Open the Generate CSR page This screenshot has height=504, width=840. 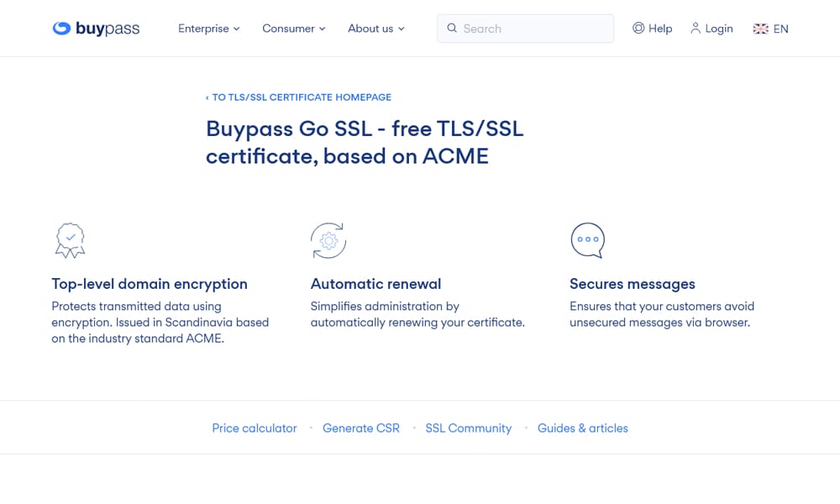click(360, 428)
